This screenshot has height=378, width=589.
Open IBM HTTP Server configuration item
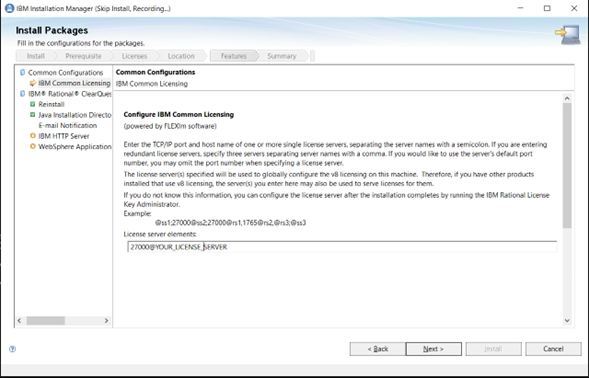(x=64, y=136)
